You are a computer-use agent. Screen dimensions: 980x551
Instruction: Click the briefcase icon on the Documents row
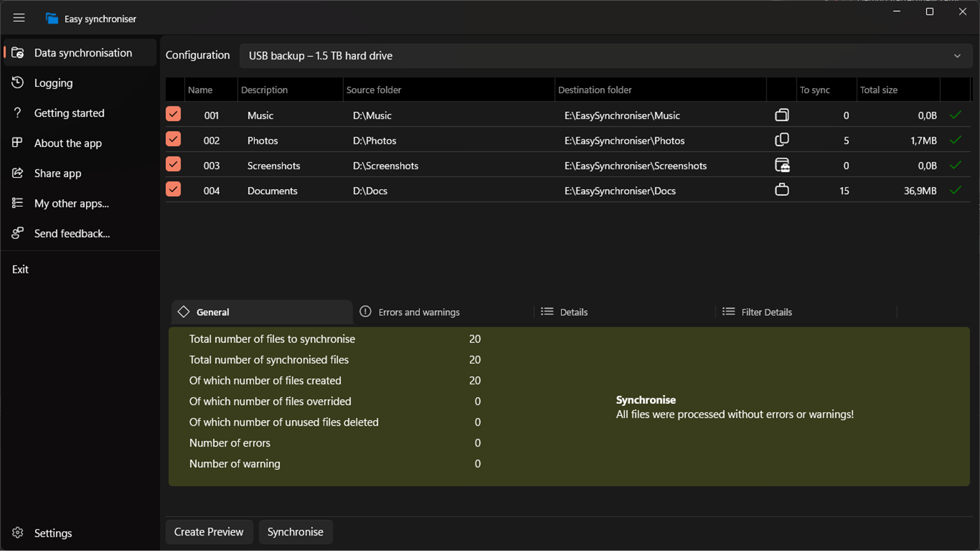tap(782, 190)
